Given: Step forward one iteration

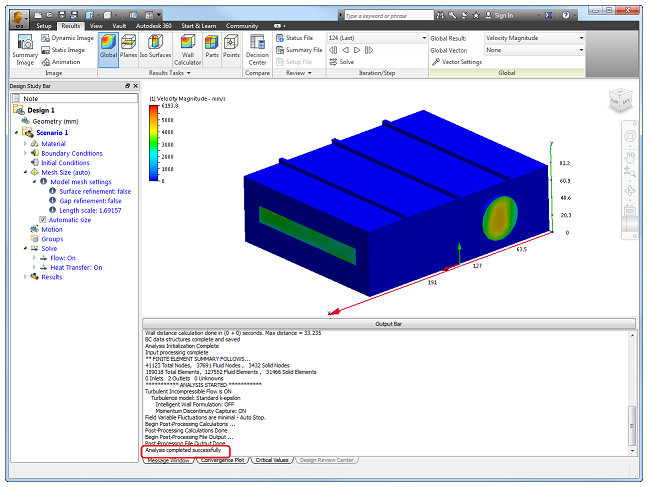Looking at the screenshot, I should click(357, 50).
